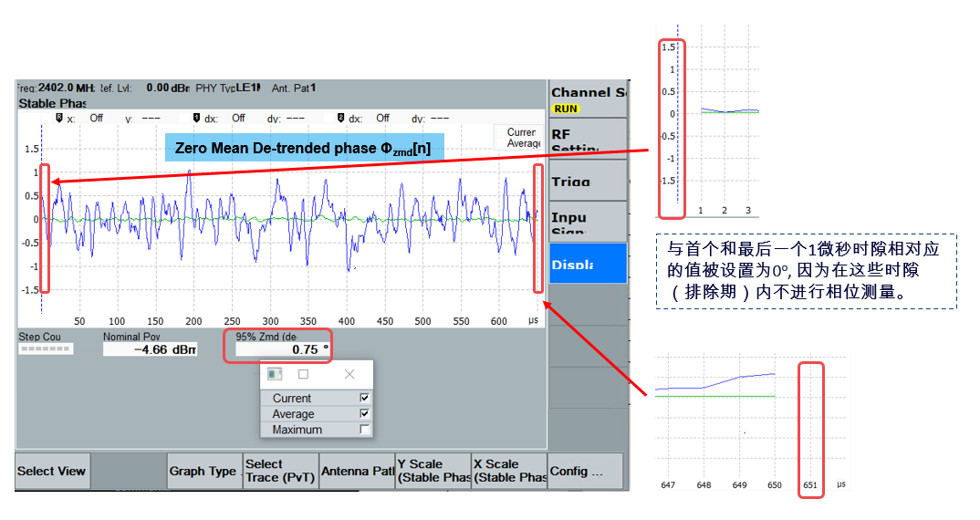Open the Trigger side tab
This screenshot has height=520, width=980.
[589, 180]
